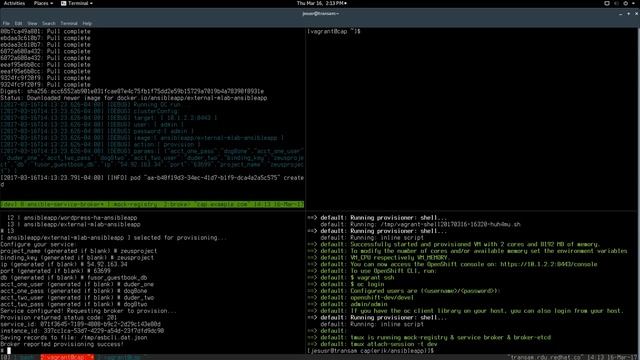The height and width of the screenshot is (360, 640).
Task: Open the Help menu
Action: [87, 24]
